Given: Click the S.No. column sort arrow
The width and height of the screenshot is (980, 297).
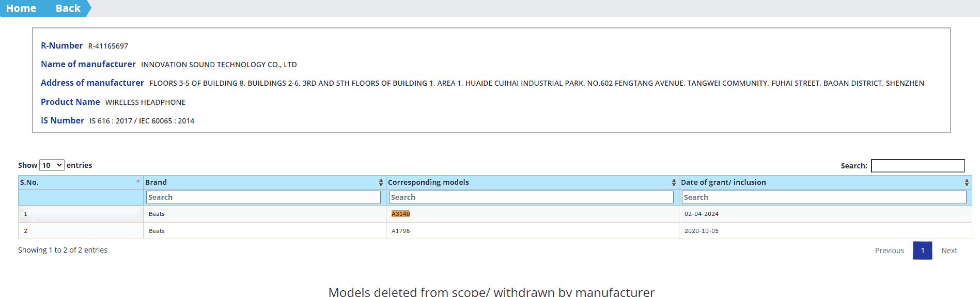Looking at the screenshot, I should pyautogui.click(x=138, y=182).
